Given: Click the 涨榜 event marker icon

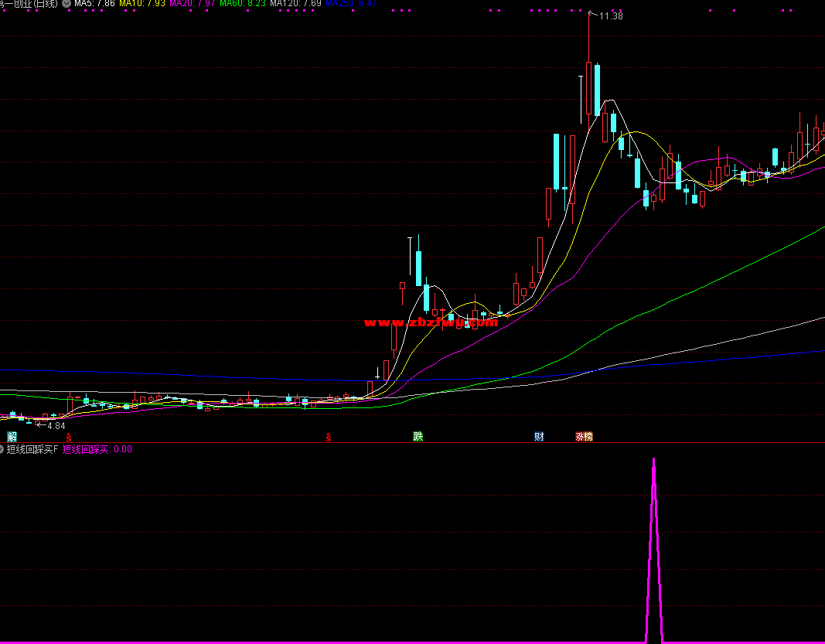Looking at the screenshot, I should pyautogui.click(x=584, y=436).
